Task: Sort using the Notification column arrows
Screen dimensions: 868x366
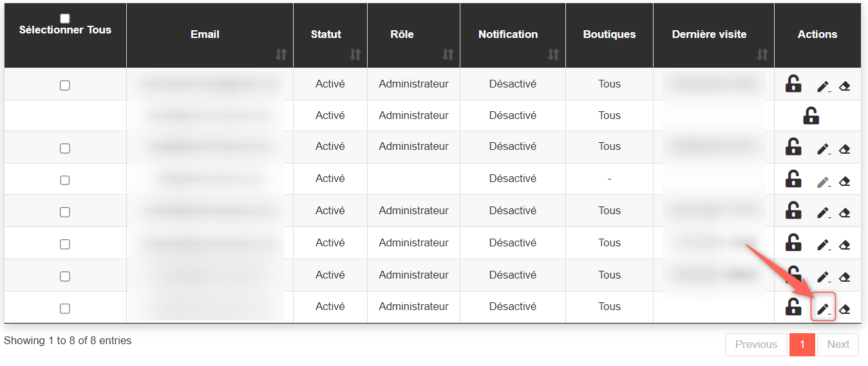Action: (x=553, y=55)
